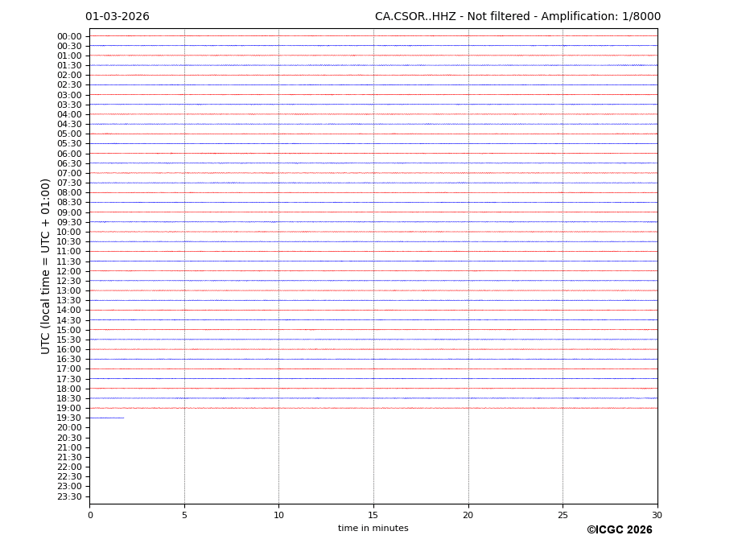The height and width of the screenshot is (560, 746).
Task: Select the 16:30 time row label
Action: [69, 360]
